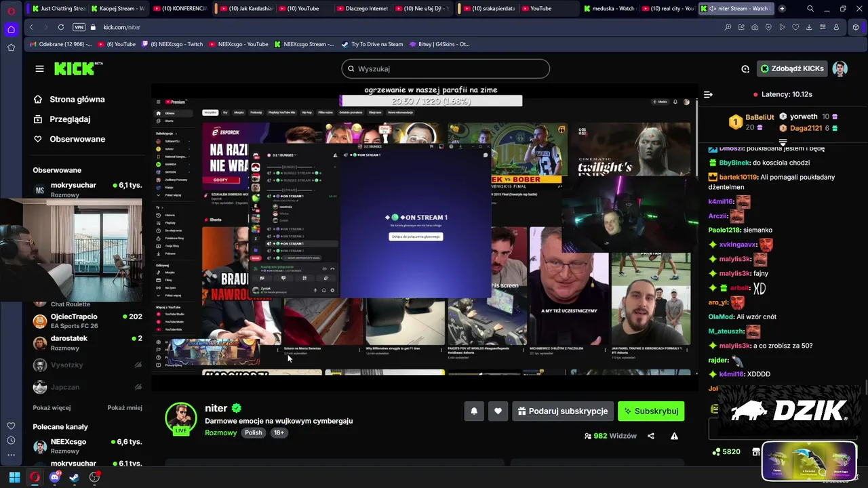Open Windows Start menu
868x488 pixels.
point(14,477)
